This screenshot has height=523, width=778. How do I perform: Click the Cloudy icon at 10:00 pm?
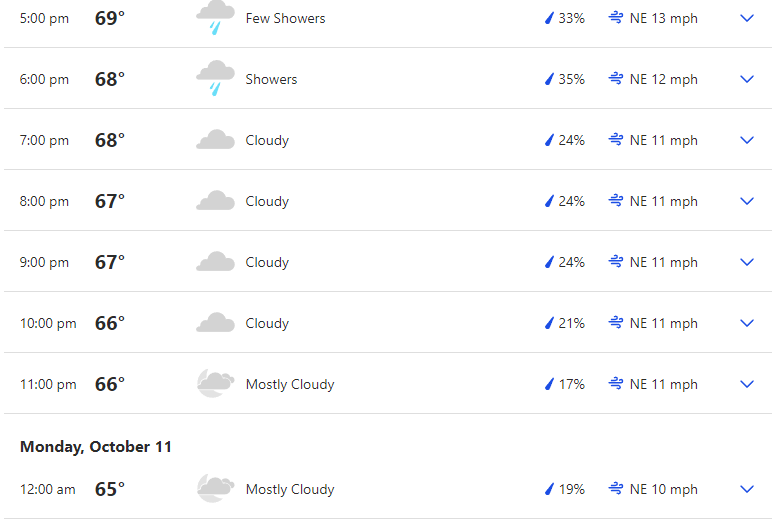[x=215, y=323]
